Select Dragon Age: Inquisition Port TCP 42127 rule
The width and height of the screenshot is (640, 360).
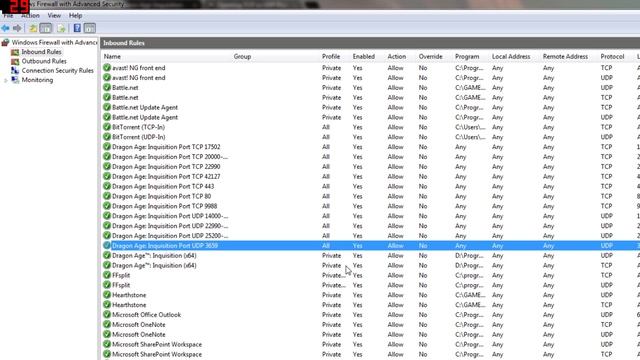[166, 176]
